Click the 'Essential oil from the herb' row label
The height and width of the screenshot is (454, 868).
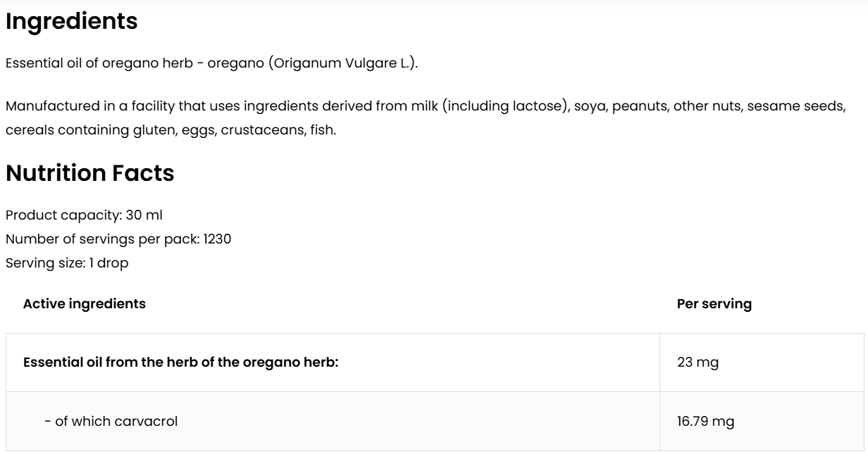[x=181, y=363]
